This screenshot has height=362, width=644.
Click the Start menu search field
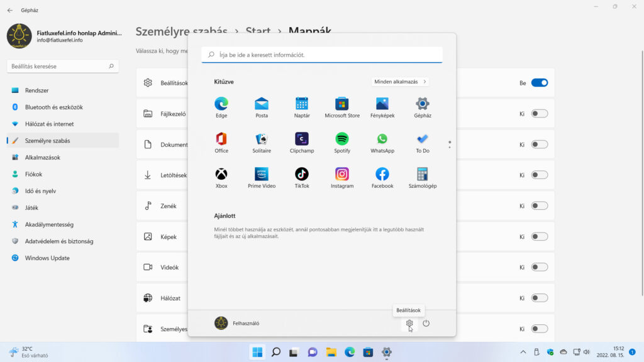(321, 55)
